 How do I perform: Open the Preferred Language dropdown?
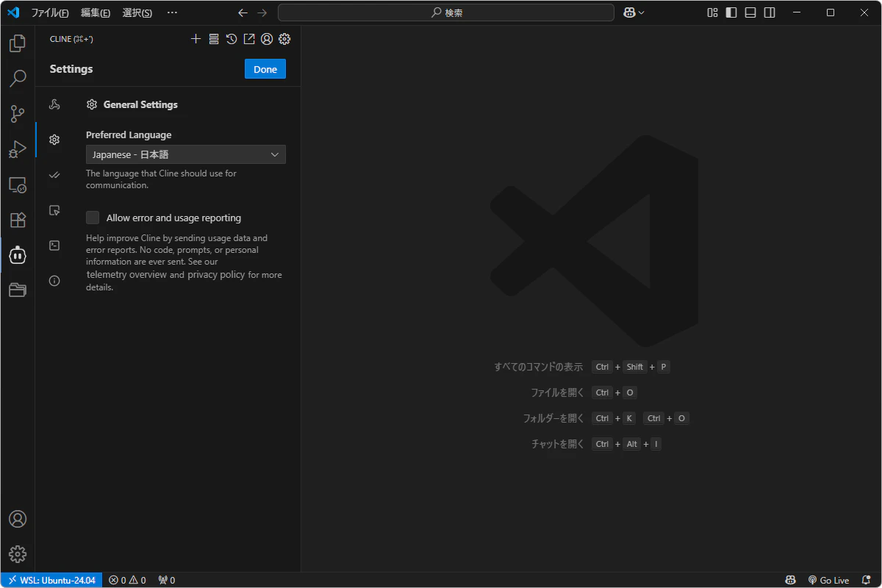(x=186, y=154)
